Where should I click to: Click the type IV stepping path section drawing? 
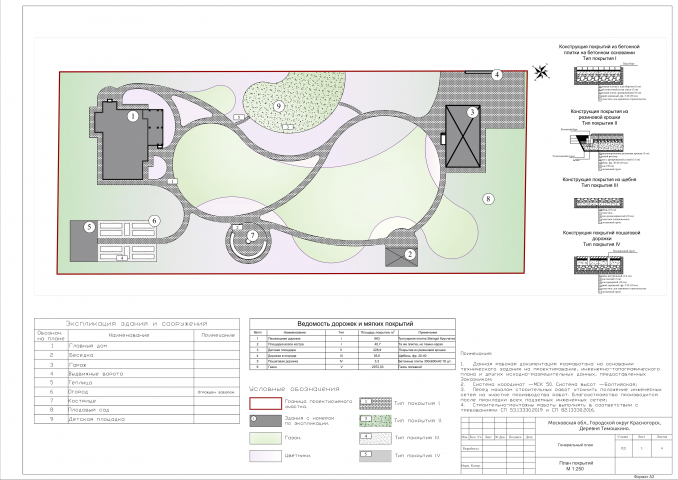click(599, 264)
